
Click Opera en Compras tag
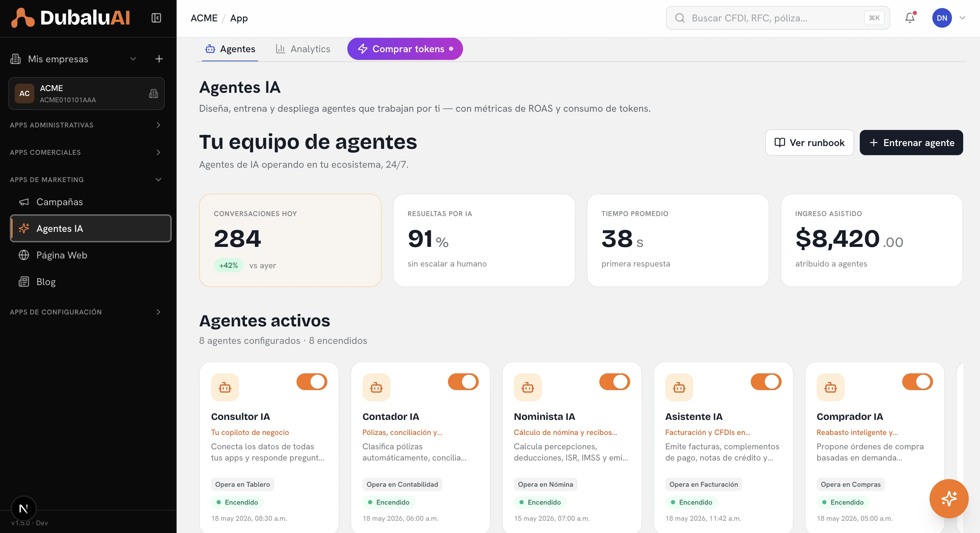coord(851,484)
